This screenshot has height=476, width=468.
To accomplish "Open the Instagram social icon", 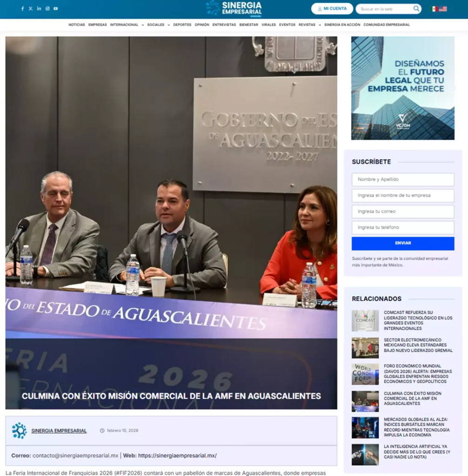I will click(47, 9).
